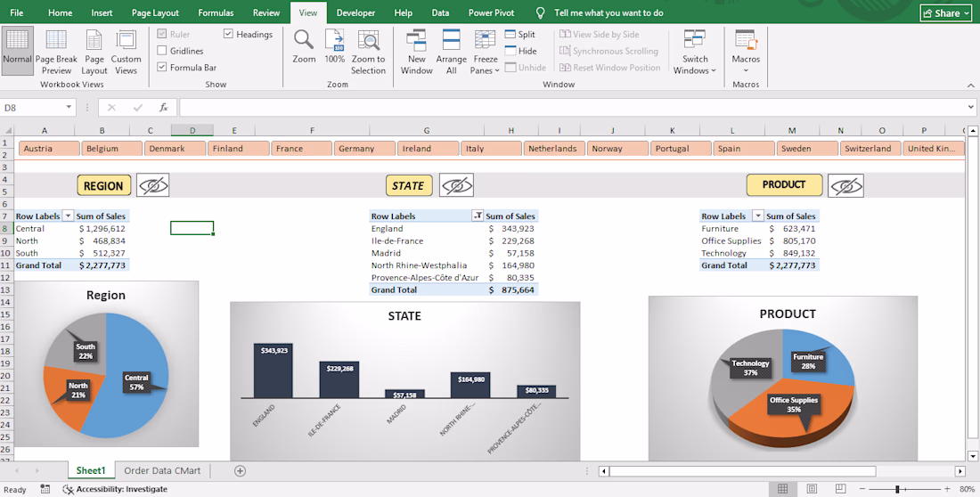
Task: Click the Share button
Action: click(x=945, y=12)
